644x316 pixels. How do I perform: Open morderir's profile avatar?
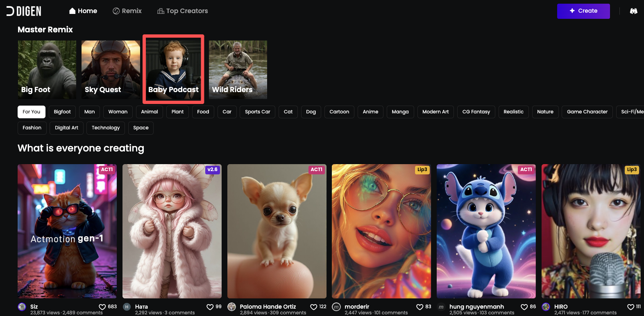(336, 307)
